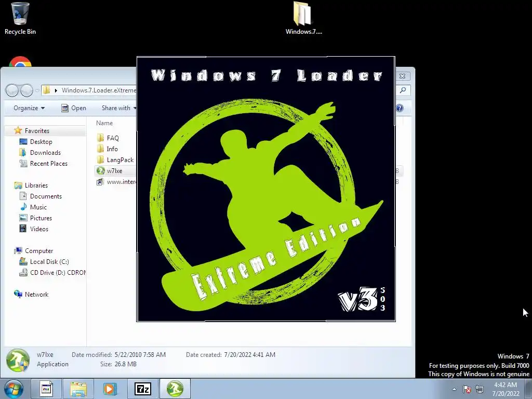Open the Explorer help icon
532x399 pixels.
(x=400, y=108)
